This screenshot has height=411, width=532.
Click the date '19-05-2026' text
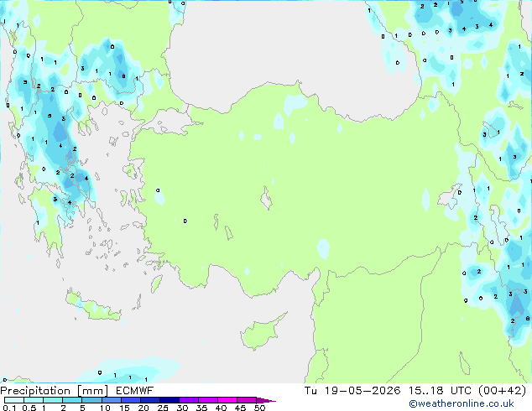pos(362,391)
